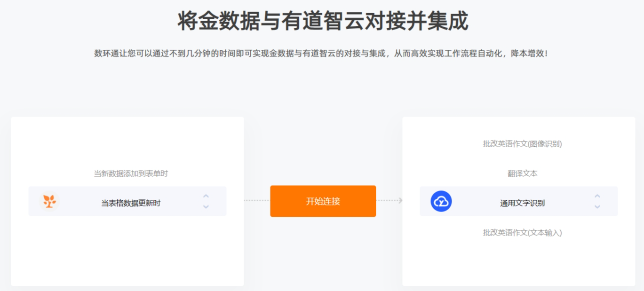The width and height of the screenshot is (644, 291).
Task: Click the up chevron in the 金数据 trigger selector
Action: click(206, 196)
